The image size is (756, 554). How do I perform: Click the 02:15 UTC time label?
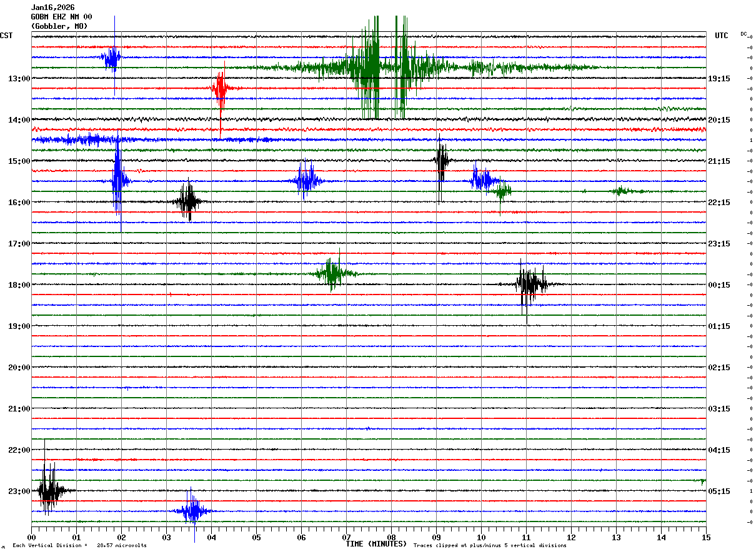(x=719, y=368)
